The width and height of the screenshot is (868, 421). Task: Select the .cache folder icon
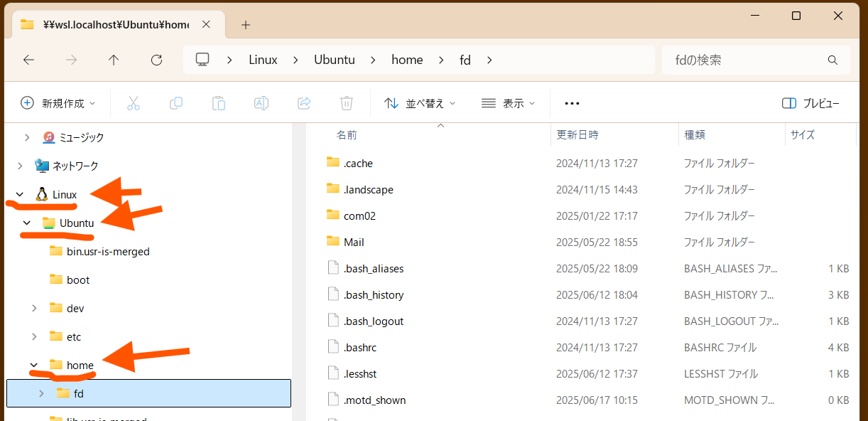pyautogui.click(x=333, y=162)
